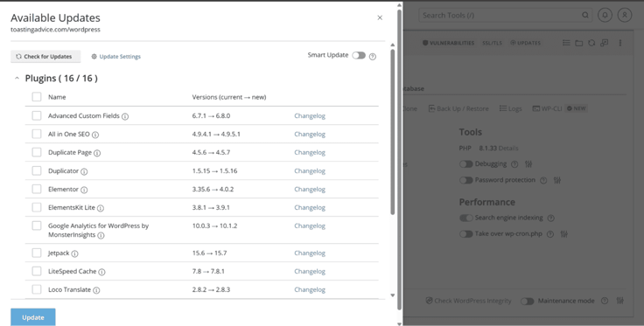Check the All in One SEO checkbox
Image resolution: width=644 pixels, height=326 pixels.
point(37,134)
